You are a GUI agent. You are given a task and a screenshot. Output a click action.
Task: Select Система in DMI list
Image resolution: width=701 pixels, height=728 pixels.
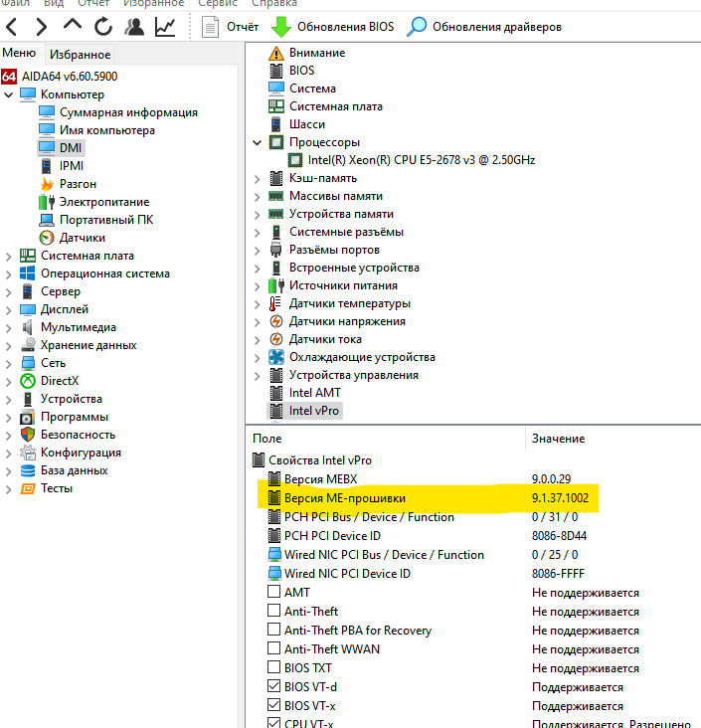(302, 89)
